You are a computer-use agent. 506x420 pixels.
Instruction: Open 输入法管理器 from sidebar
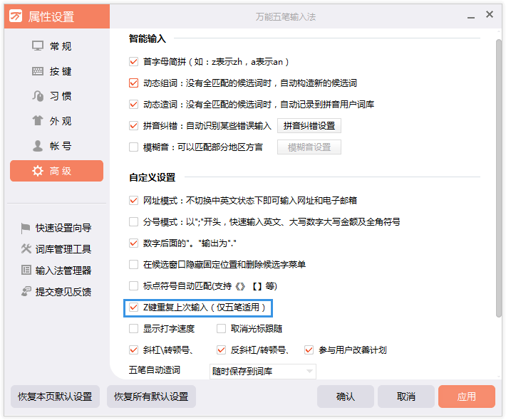[x=63, y=271]
